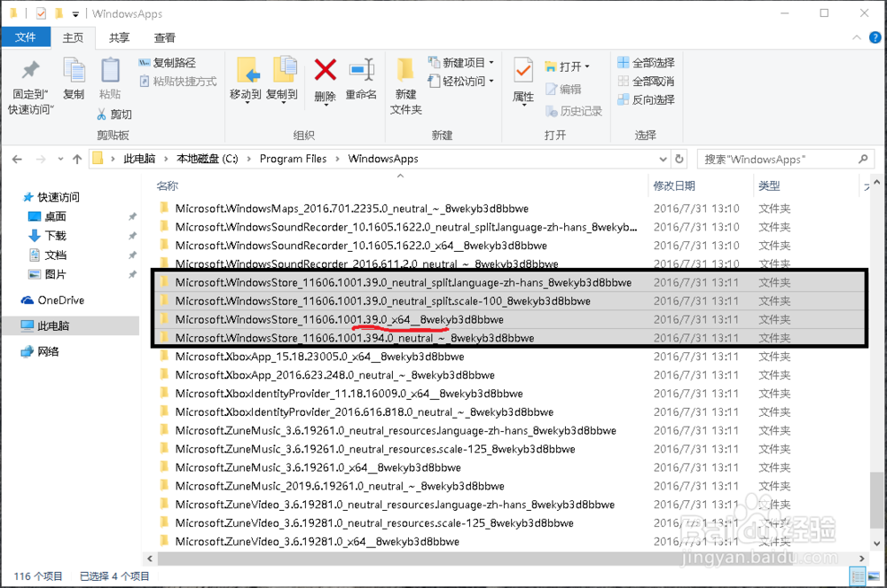Click the Edit option in ribbon
Image resolution: width=887 pixels, height=588 pixels.
coord(563,90)
